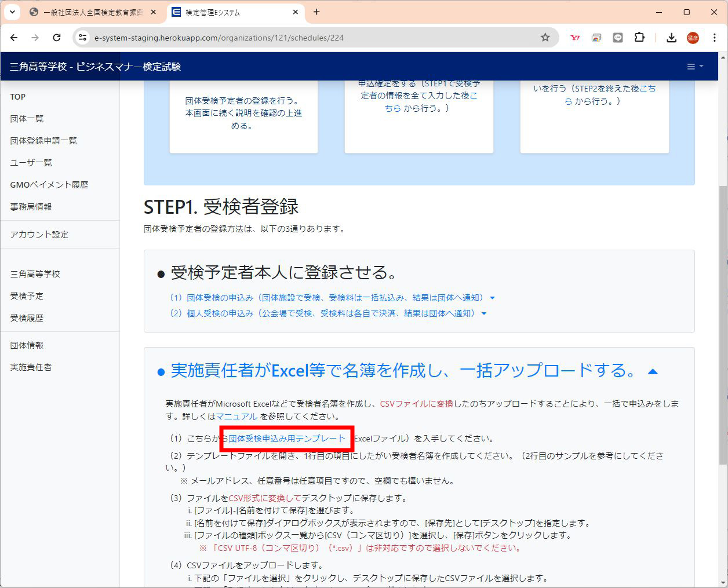Bookmark this page with star icon
The width and height of the screenshot is (728, 588).
coord(545,38)
